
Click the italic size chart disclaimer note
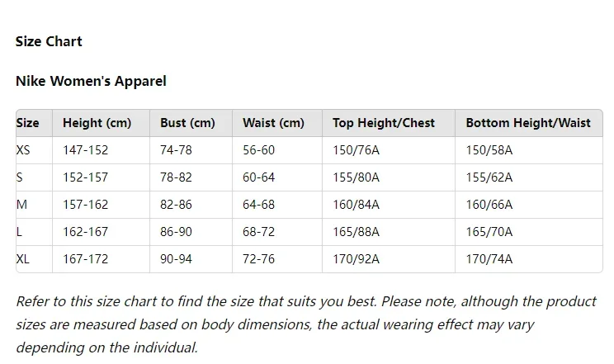306,324
